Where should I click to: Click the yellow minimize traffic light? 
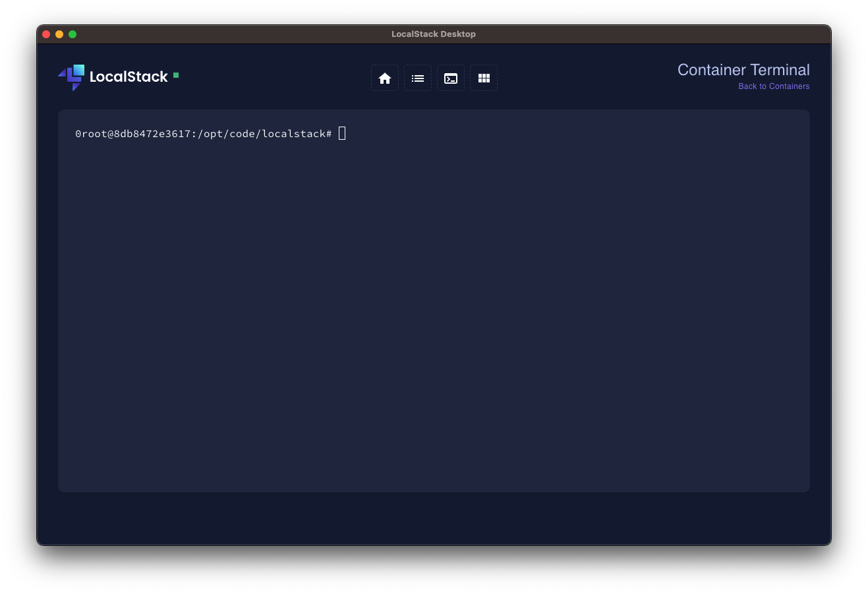point(59,34)
